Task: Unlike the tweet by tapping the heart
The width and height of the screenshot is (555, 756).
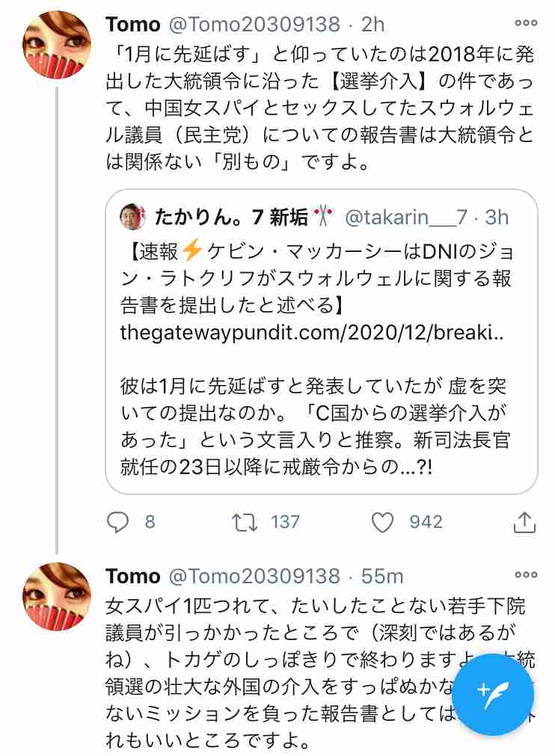Action: coord(384,522)
